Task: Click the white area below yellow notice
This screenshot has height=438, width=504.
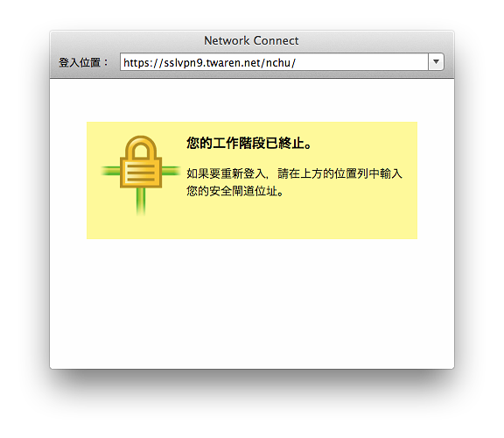Action: tap(252, 302)
